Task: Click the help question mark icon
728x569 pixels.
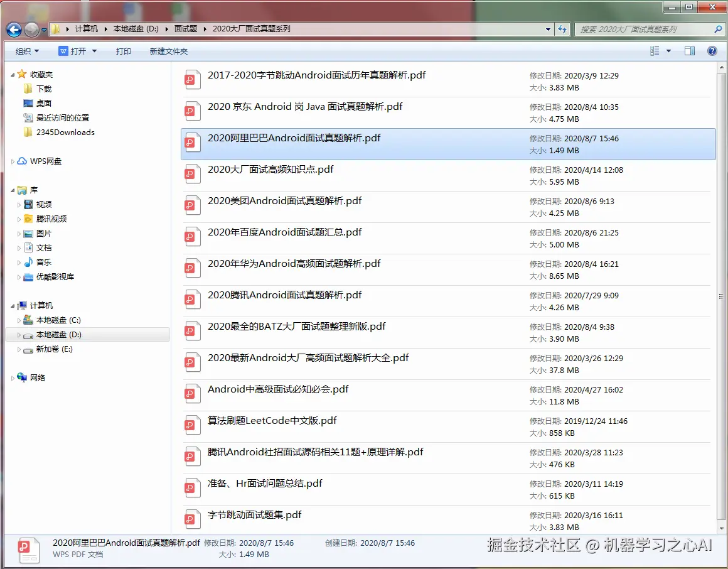Action: (712, 51)
